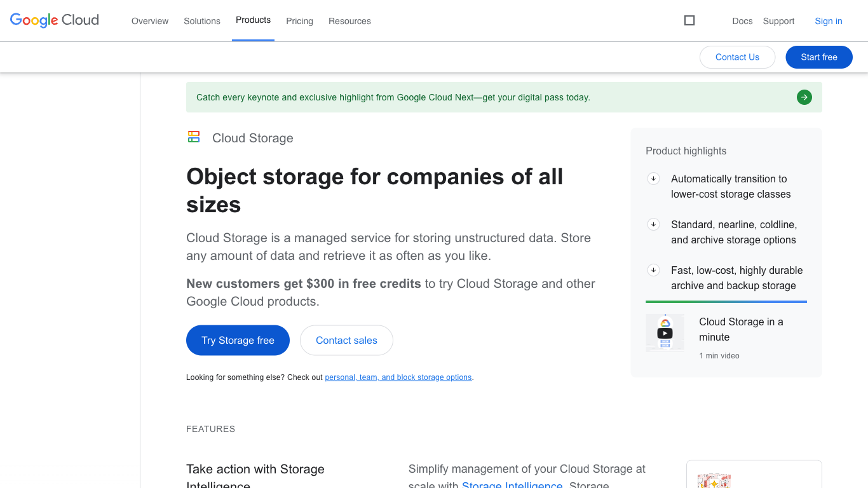Viewport: 868px width, 488px height.
Task: Click the Product highlights heading
Action: click(x=686, y=151)
